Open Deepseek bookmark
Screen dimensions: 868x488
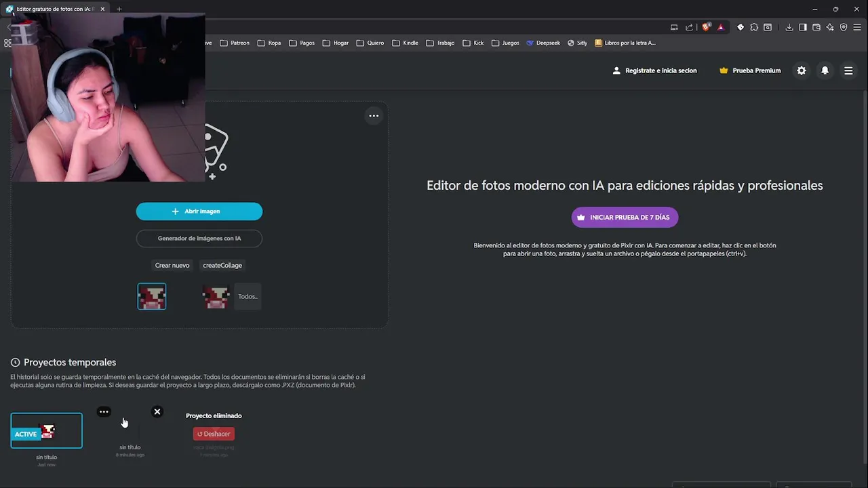pyautogui.click(x=543, y=43)
